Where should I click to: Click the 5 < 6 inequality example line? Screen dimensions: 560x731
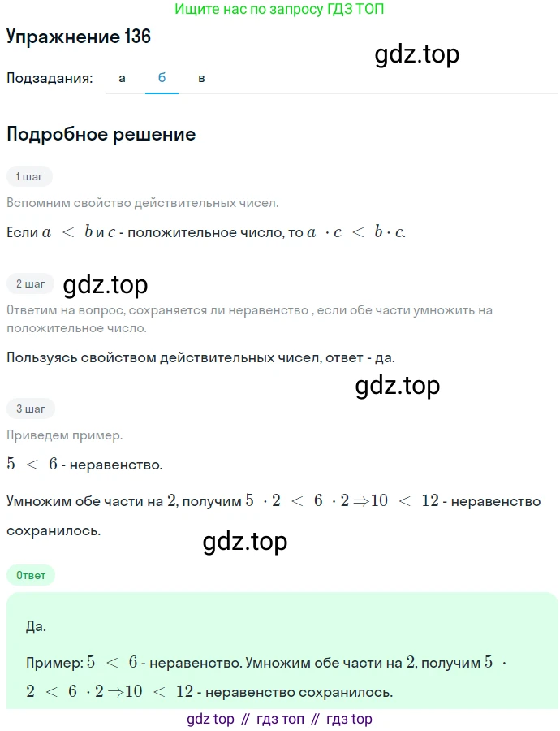pos(84,465)
